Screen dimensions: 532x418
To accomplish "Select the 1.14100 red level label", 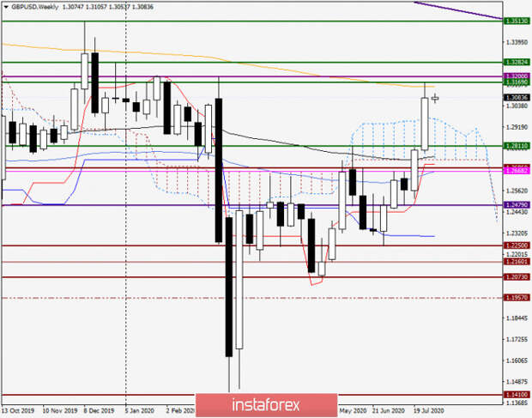I will click(517, 395).
